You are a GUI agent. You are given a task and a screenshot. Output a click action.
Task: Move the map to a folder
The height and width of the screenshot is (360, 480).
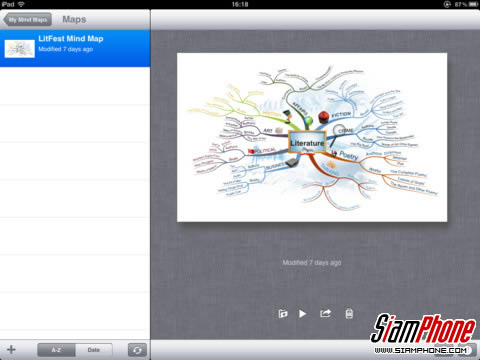(283, 314)
